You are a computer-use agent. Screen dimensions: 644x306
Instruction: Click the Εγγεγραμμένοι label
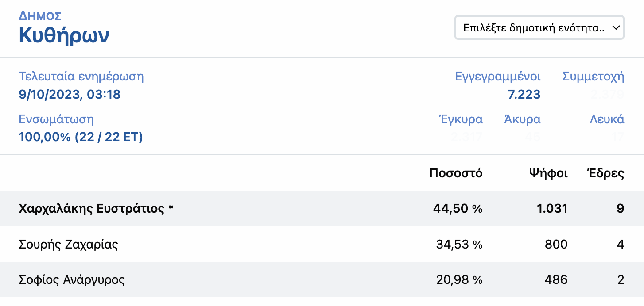(498, 76)
